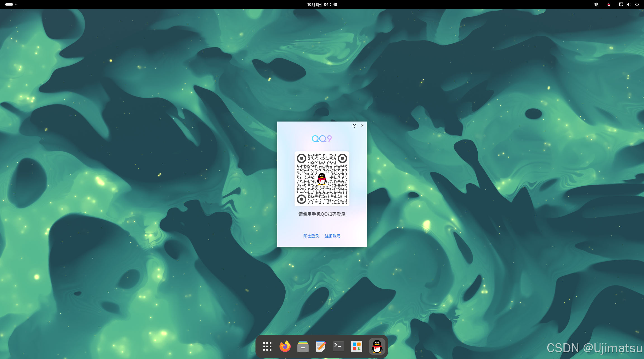Click QQ tray icon in top bar
This screenshot has height=359, width=644.
click(x=609, y=4)
